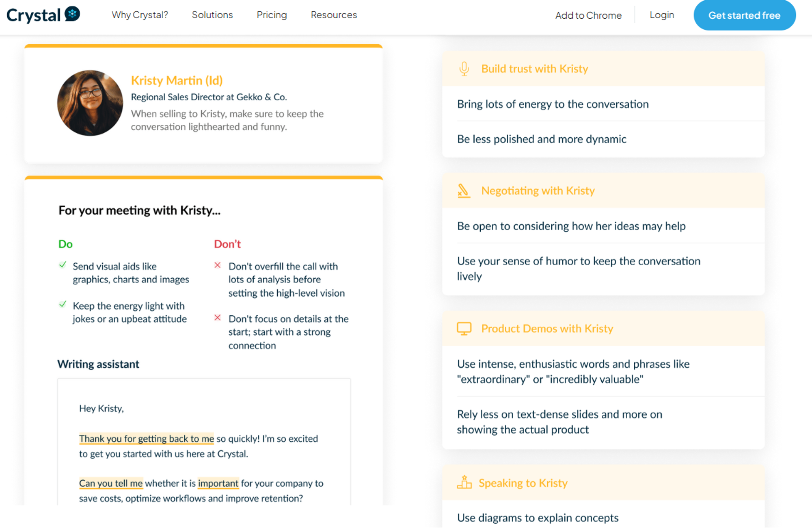Click the For your meeting with Kristy heading
Image resolution: width=812 pixels, height=529 pixels.
140,210
